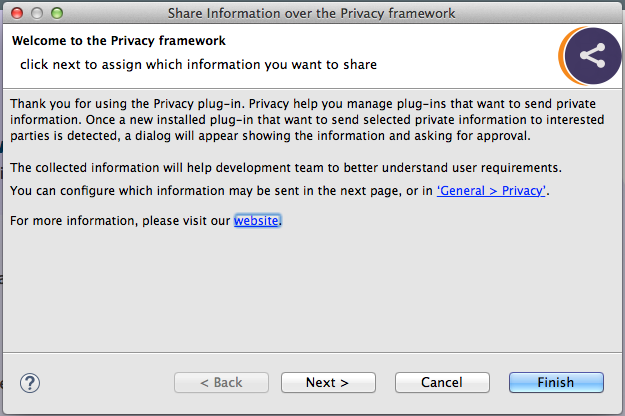Click the 'For more information, please visit' text

coord(120,220)
